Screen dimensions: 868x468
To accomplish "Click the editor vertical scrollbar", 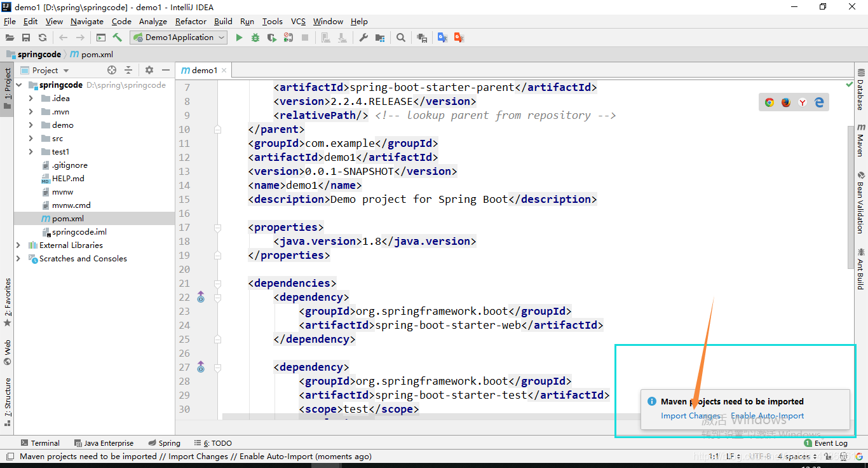I will point(851,197).
